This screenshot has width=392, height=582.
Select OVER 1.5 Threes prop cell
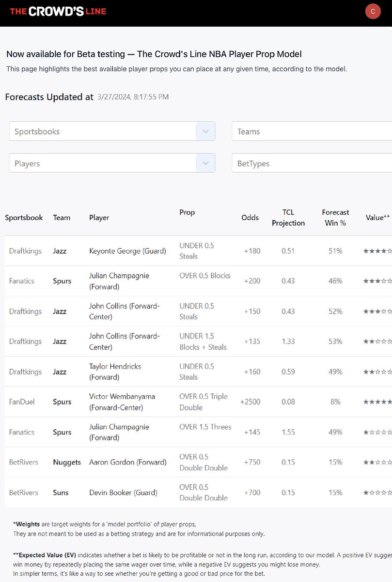[x=205, y=427]
